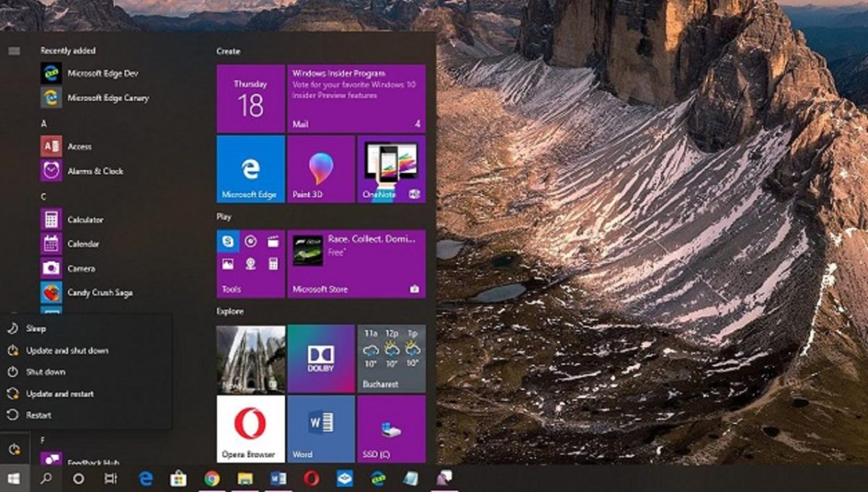Viewport: 868px width, 492px height.
Task: Launch the Paint 3D tile
Action: point(320,169)
